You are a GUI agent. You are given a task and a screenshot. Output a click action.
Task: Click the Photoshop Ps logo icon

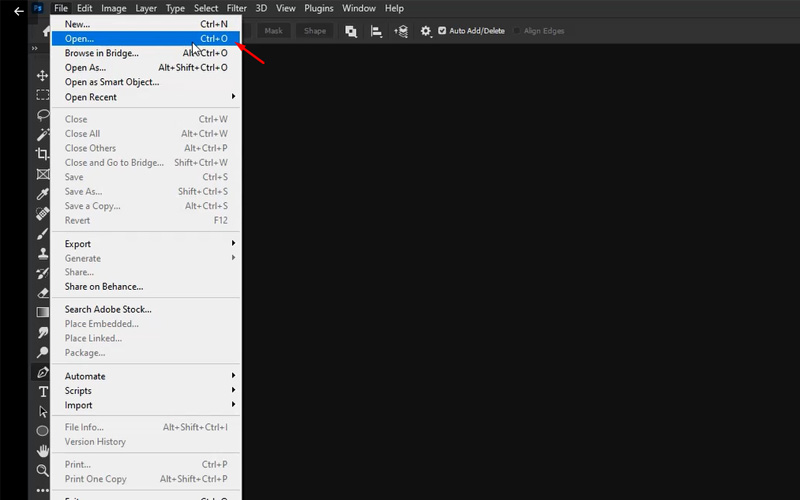[x=38, y=8]
